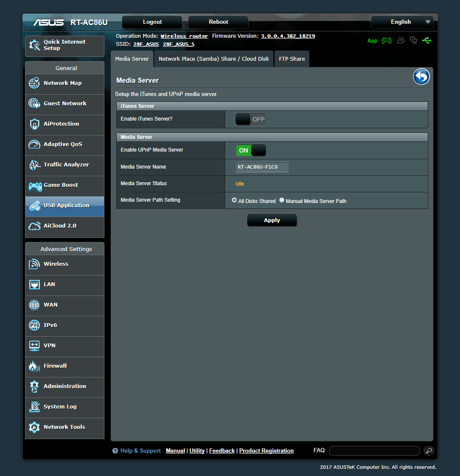Click the green App link
460x476 pixels.
coord(372,41)
